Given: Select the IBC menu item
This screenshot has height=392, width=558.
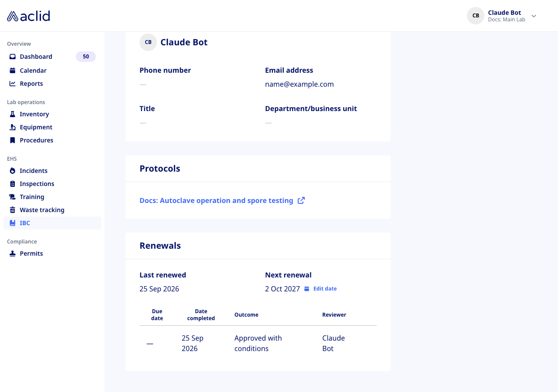Looking at the screenshot, I should (x=52, y=223).
